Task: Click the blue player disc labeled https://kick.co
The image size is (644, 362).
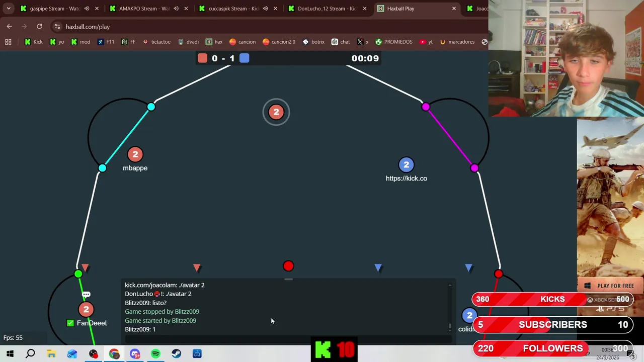Action: pyautogui.click(x=406, y=165)
